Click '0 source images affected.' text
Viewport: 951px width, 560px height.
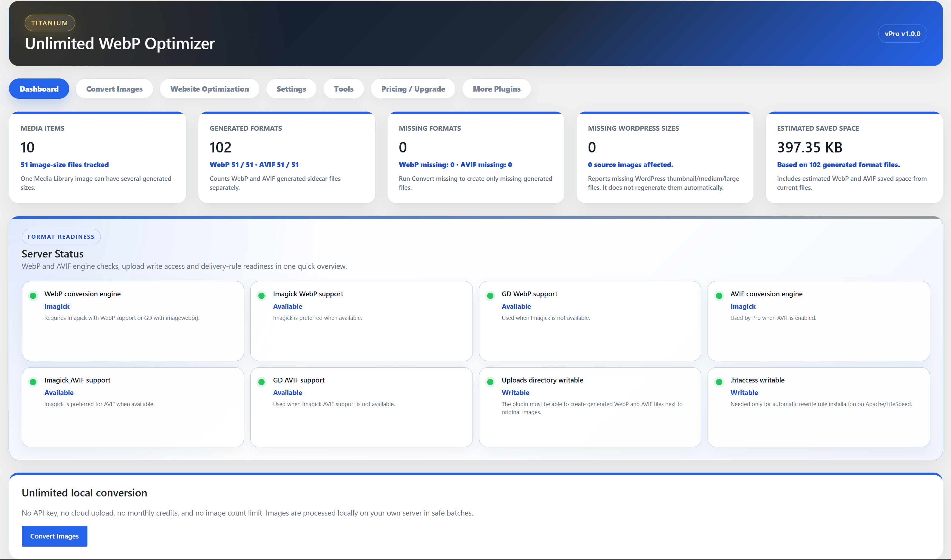tap(630, 164)
